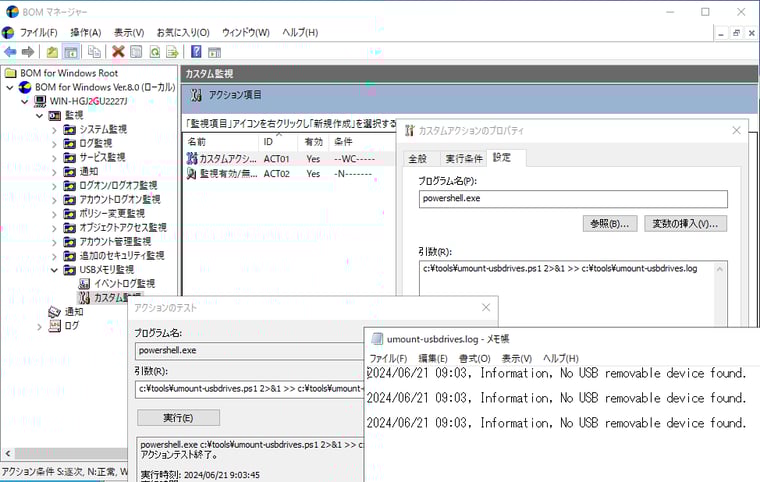Click the Notepad icon in umount-usbdrives.log title
The height and width of the screenshot is (482, 760).
[x=377, y=339]
